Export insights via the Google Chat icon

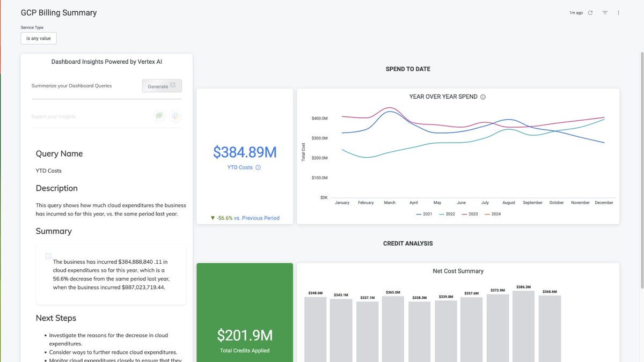point(159,116)
